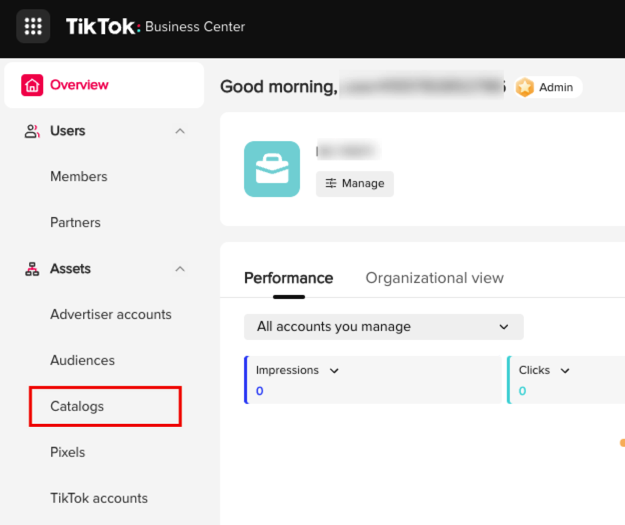Expand the Impressions metric dropdown
The width and height of the screenshot is (625, 525).
[x=334, y=371]
